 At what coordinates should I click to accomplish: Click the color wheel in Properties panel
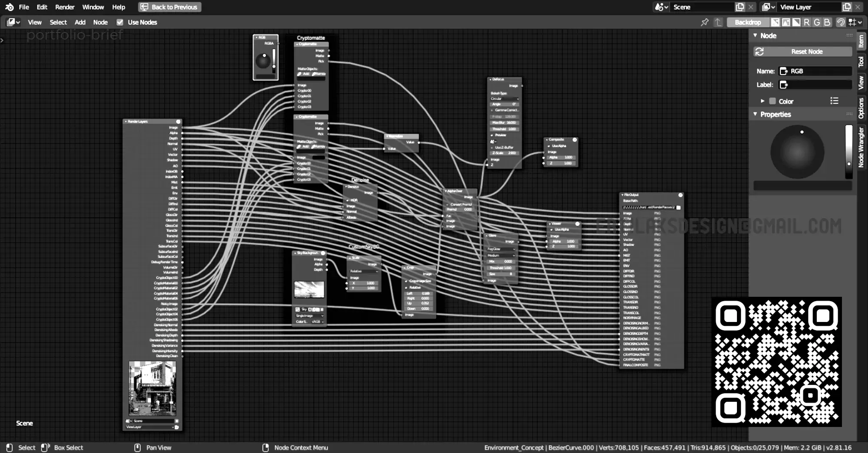[797, 152]
